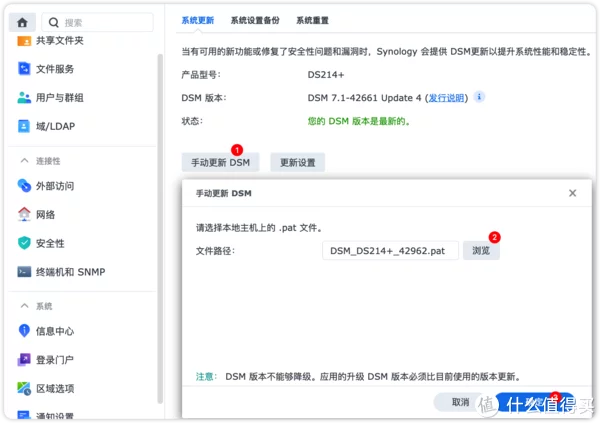Select the 外部访问 sidebar label
Image resolution: width=600 pixels, height=423 pixels.
click(x=55, y=186)
